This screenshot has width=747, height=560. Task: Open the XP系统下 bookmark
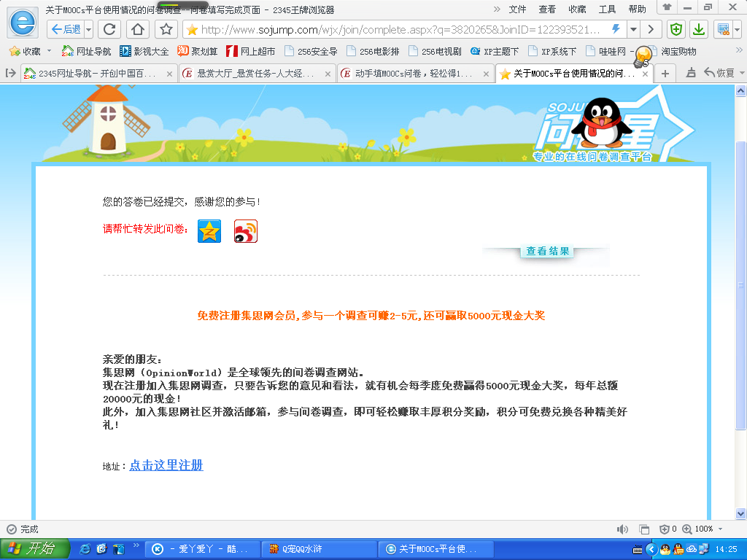click(552, 51)
